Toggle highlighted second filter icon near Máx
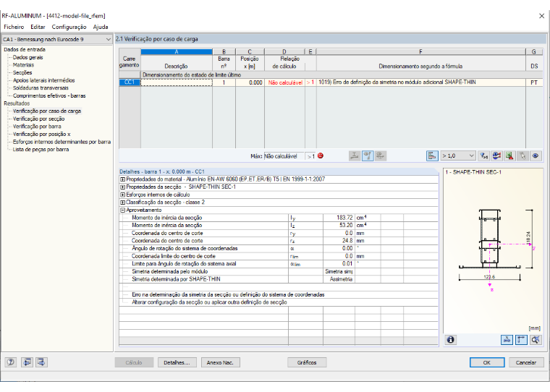 [x=368, y=155]
